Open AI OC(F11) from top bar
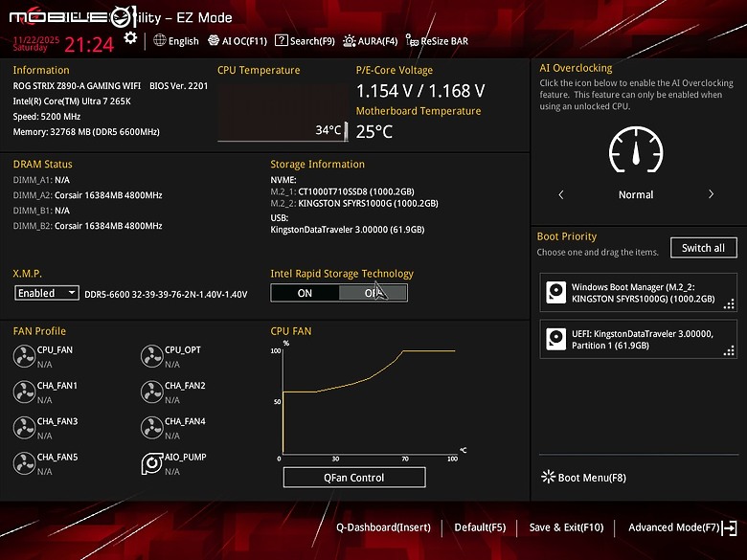Viewport: 747px width, 560px height. [x=238, y=41]
